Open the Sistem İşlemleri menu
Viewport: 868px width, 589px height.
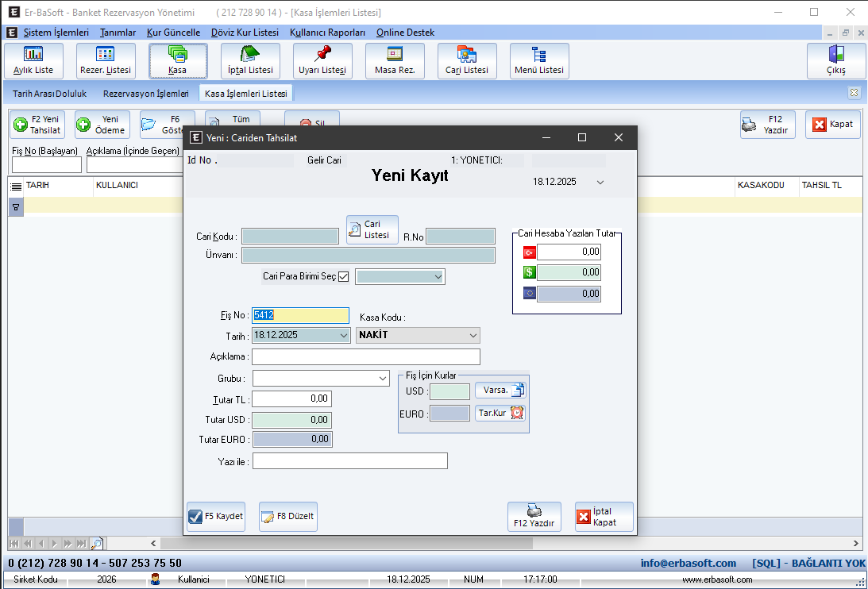click(56, 33)
